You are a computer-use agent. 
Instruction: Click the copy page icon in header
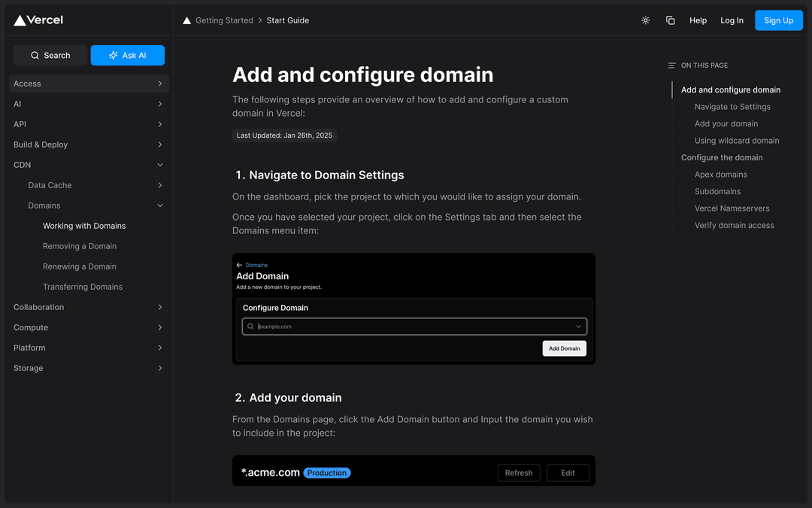(x=670, y=20)
